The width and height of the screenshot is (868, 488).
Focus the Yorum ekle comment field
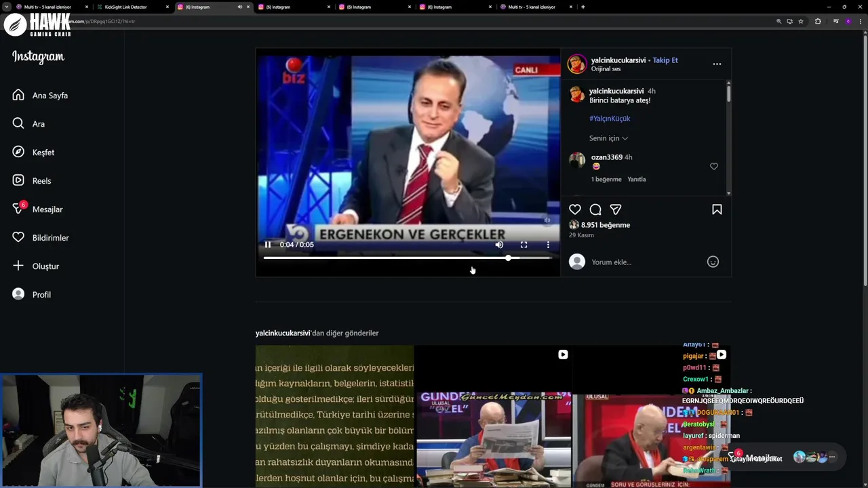coord(644,262)
